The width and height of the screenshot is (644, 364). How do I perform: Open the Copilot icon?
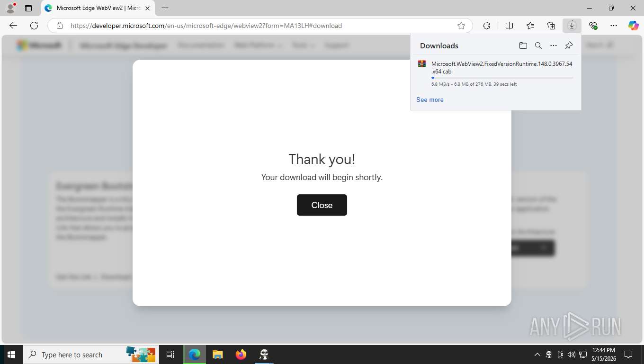(633, 26)
